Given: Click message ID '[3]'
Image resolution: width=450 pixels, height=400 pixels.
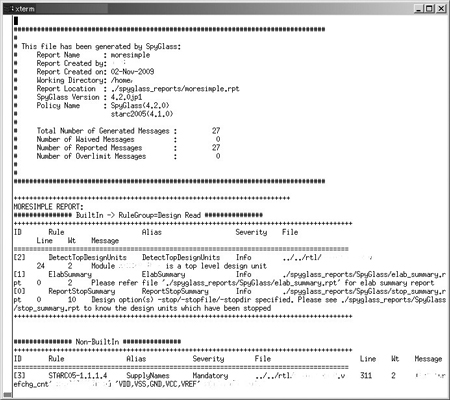Looking at the screenshot, I should tap(19, 376).
